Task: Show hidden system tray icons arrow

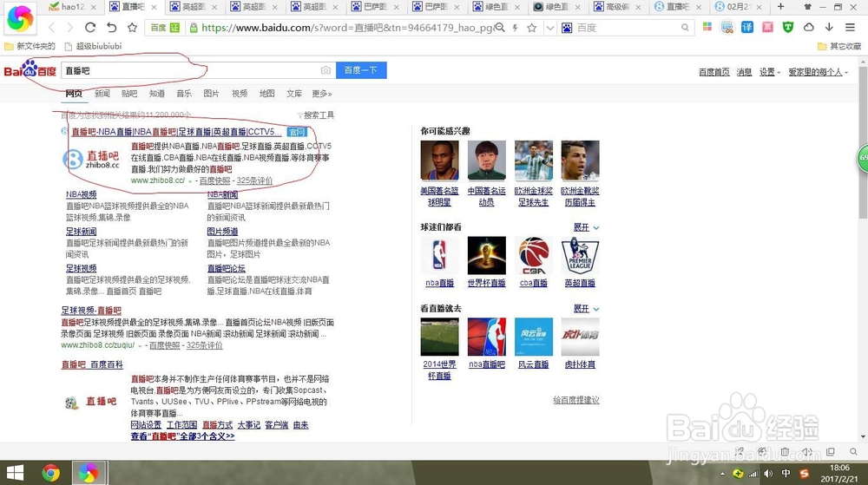Action: tap(722, 474)
